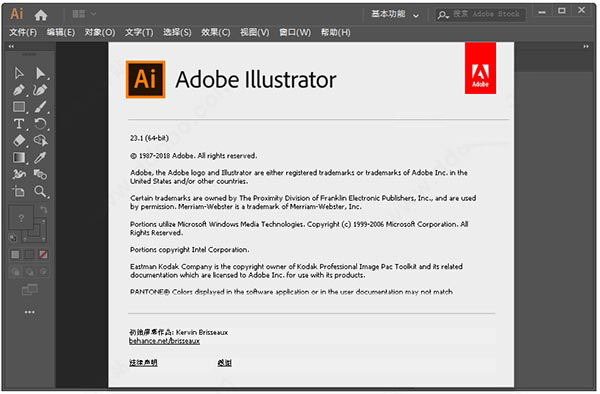
Task: Open the 选择(S) menu
Action: point(177,33)
